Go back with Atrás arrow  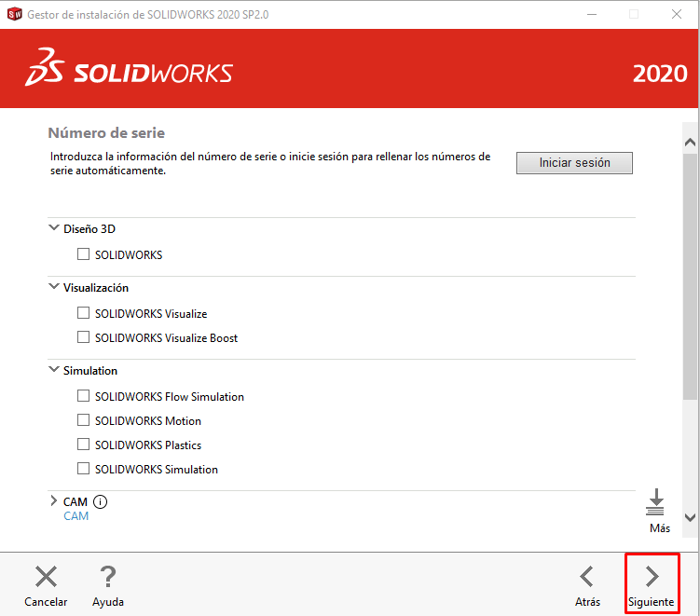(x=586, y=577)
